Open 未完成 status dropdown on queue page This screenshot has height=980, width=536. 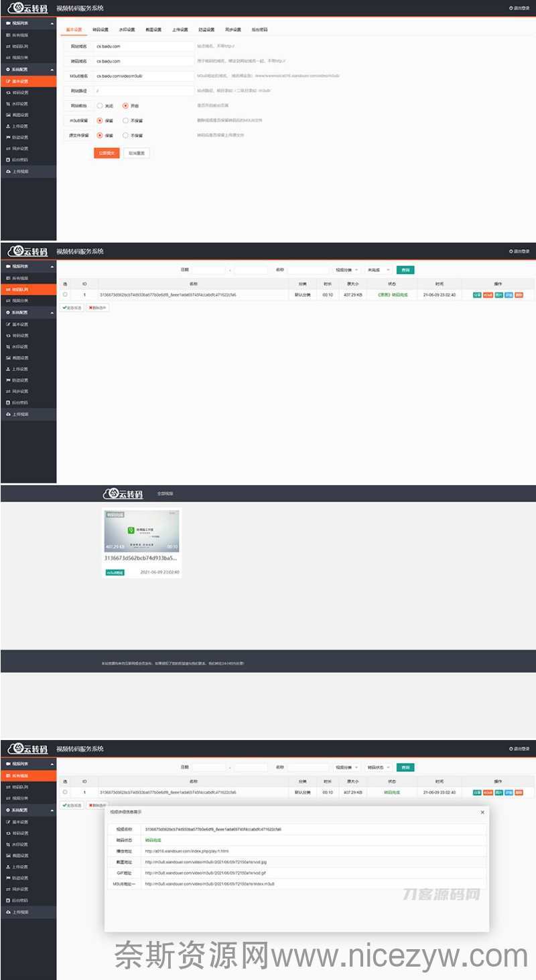pos(379,269)
